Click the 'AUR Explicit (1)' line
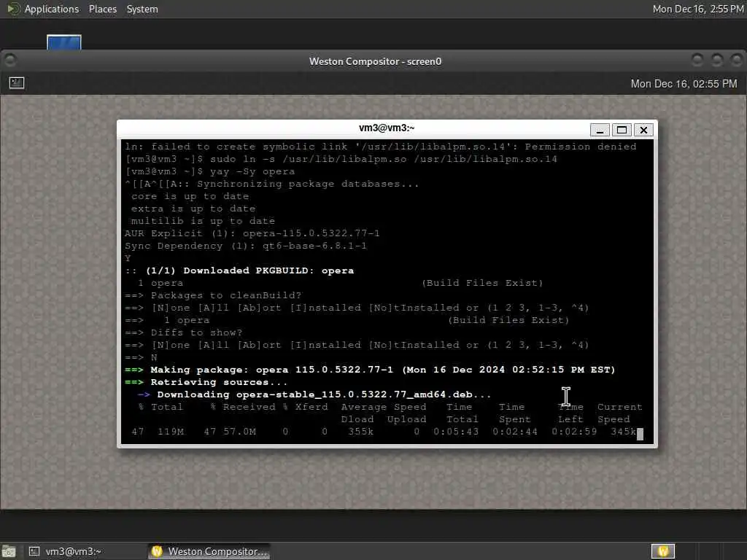Screen dimensions: 747x560 (252, 233)
